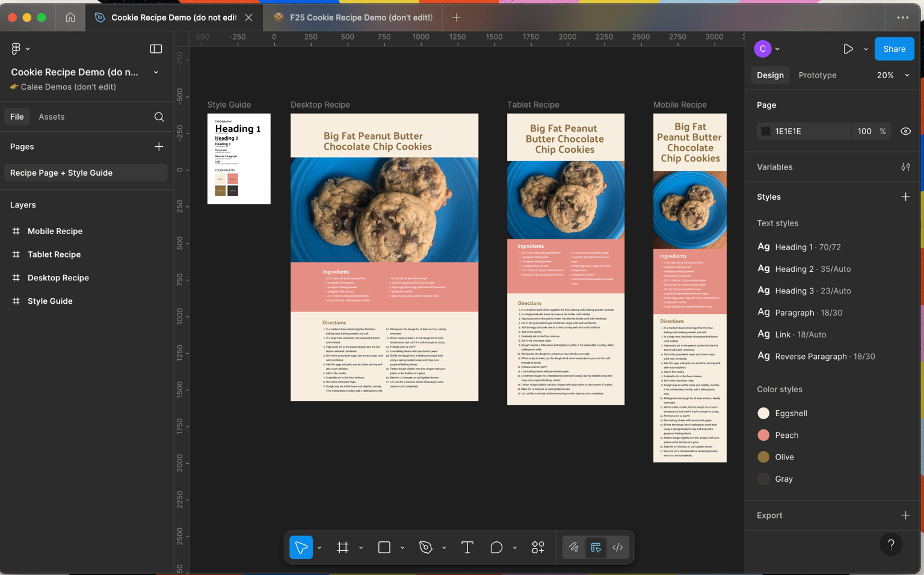Viewport: 924px width, 575px height.
Task: Switch to Draw mode in toolbar
Action: tap(574, 547)
